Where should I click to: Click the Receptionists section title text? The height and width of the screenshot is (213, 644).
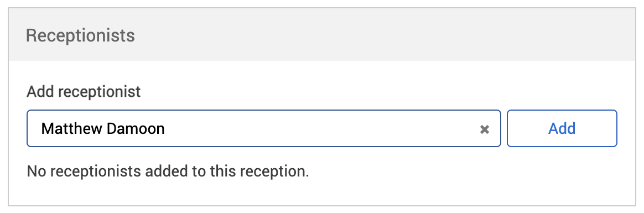[x=81, y=36]
